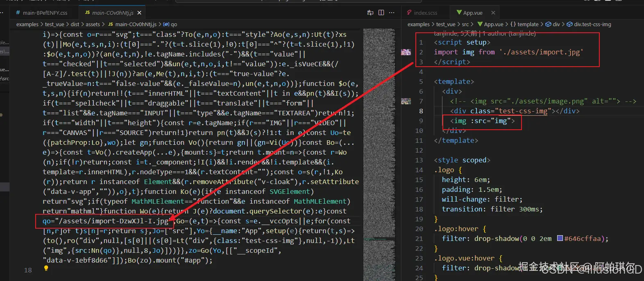Click the div.test-css-img breadcrumb item

pyautogui.click(x=589, y=24)
